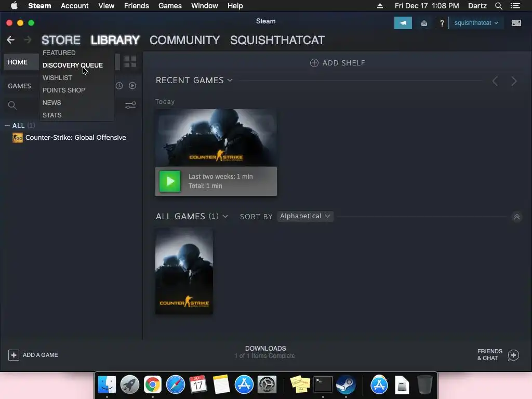
Task: Open Trash in the dock
Action: 425,384
